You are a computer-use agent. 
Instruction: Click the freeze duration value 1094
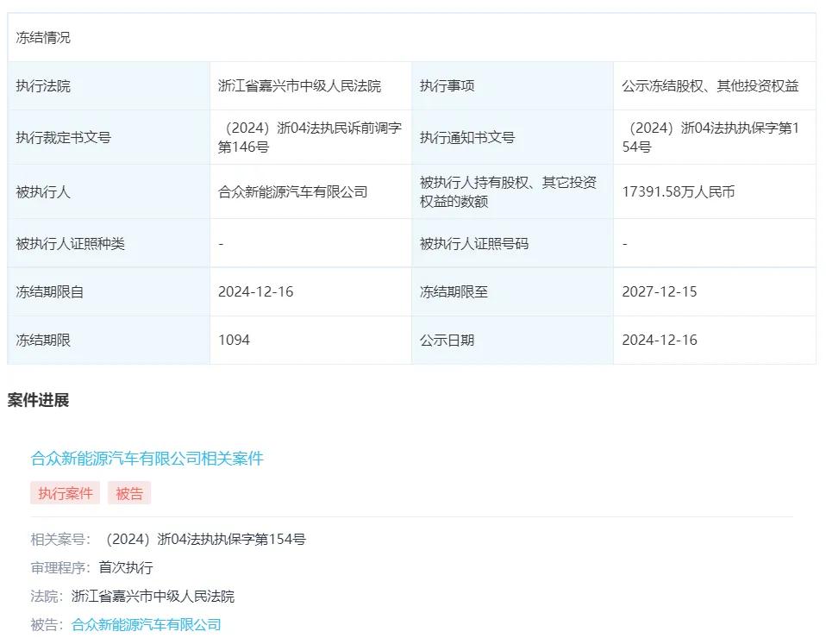233,340
